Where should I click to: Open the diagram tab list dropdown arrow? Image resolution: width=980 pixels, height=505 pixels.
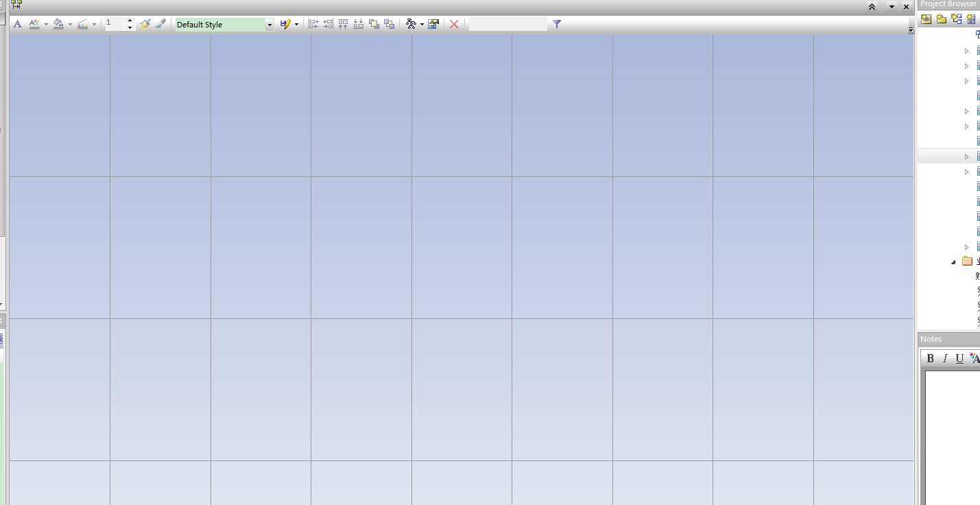892,7
